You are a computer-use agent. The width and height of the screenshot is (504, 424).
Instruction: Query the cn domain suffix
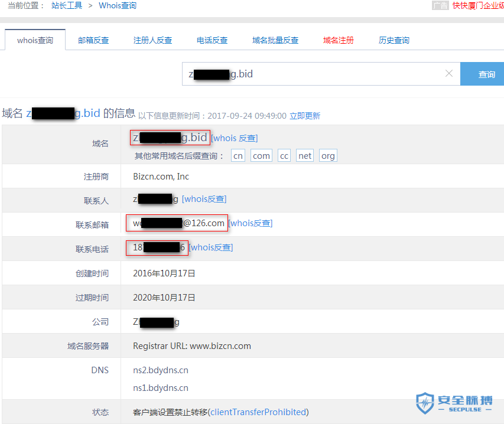238,155
